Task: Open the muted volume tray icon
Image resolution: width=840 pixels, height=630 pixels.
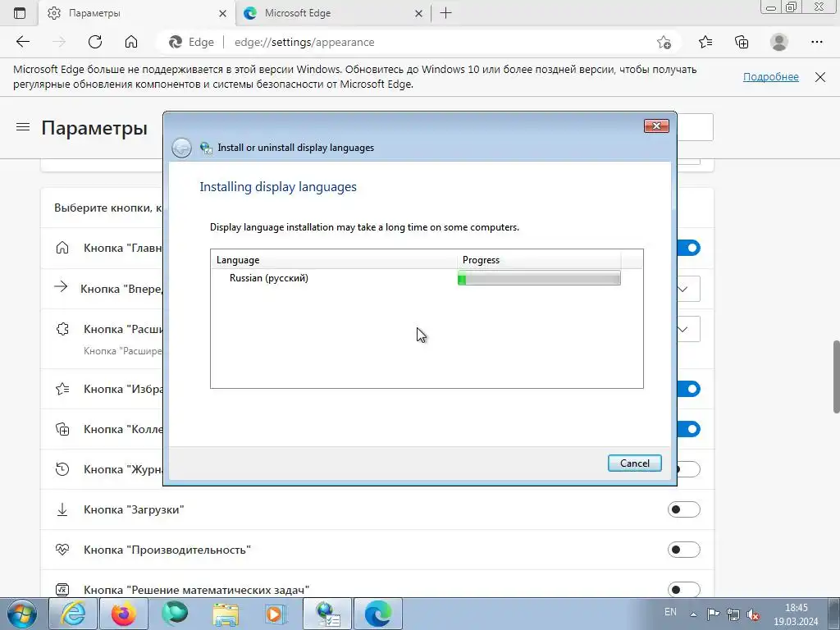Action: pos(753,614)
